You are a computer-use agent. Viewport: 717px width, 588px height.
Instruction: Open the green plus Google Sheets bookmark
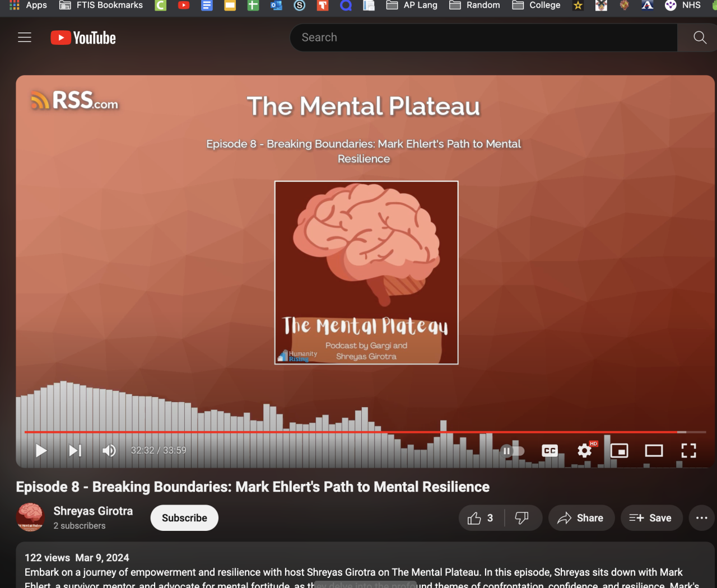[x=253, y=6]
